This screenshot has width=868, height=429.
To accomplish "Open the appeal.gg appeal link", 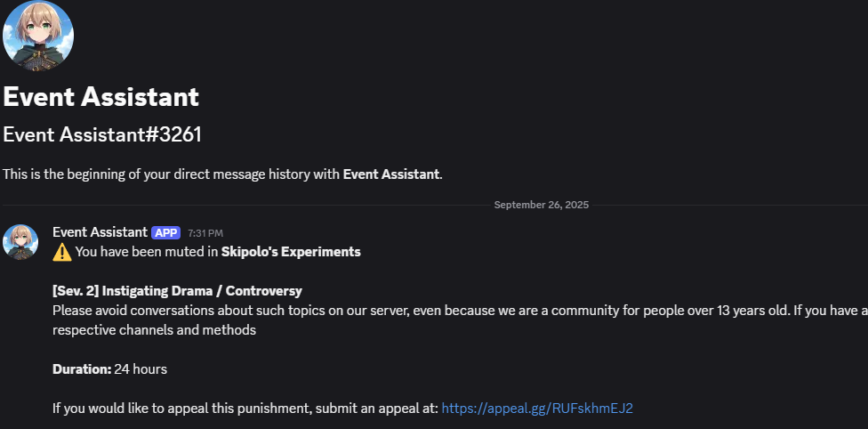I will coord(537,409).
